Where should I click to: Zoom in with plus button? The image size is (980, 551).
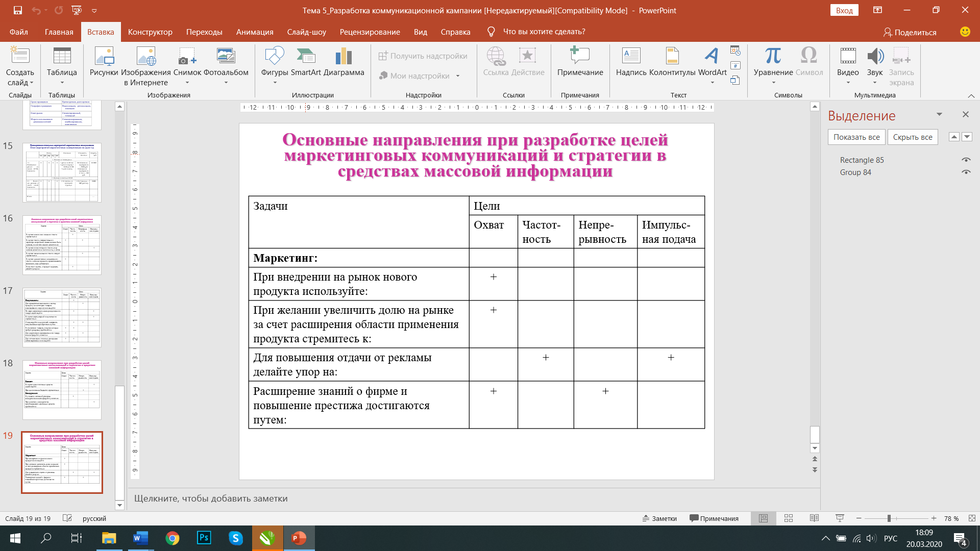(x=934, y=518)
